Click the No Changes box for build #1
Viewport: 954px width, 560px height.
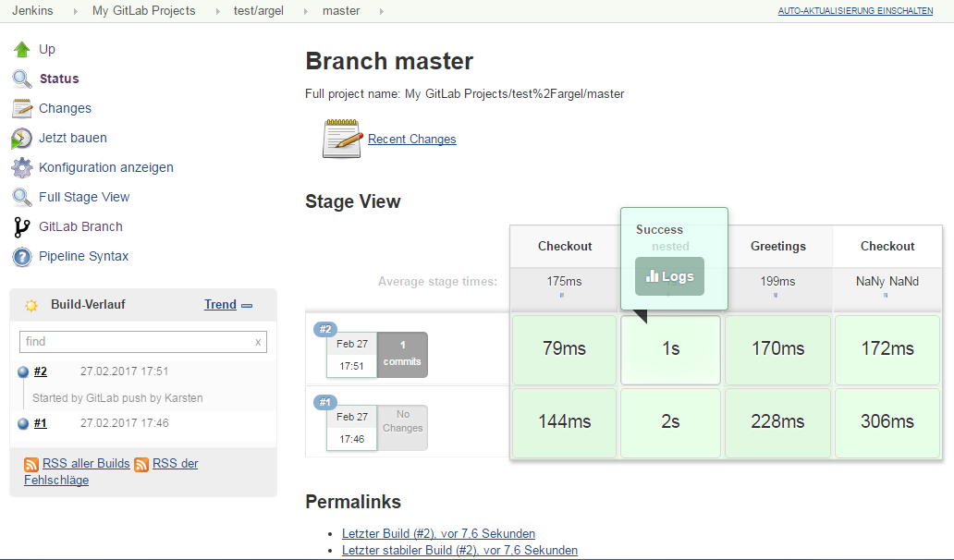pyautogui.click(x=402, y=428)
